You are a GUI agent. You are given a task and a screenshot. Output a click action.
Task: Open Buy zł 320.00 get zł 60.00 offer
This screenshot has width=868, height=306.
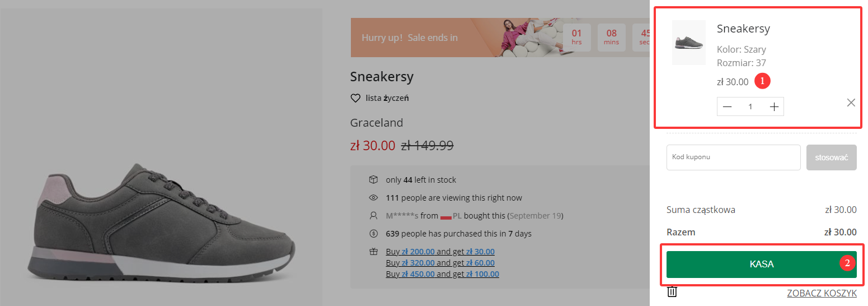(440, 263)
